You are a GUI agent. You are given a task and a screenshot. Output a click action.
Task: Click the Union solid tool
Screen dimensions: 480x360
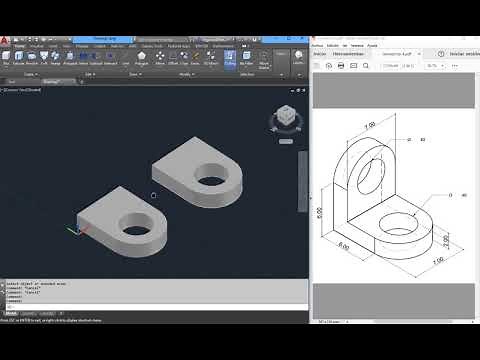click(83, 57)
